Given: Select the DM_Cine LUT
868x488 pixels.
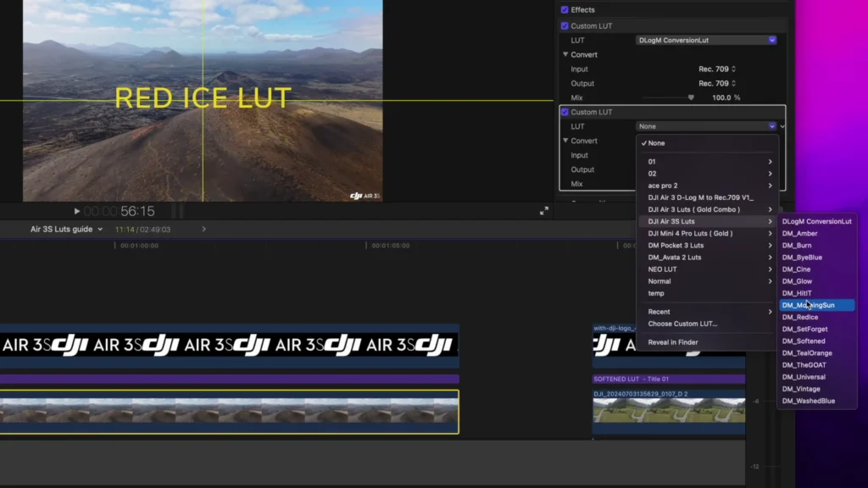Looking at the screenshot, I should click(817, 269).
